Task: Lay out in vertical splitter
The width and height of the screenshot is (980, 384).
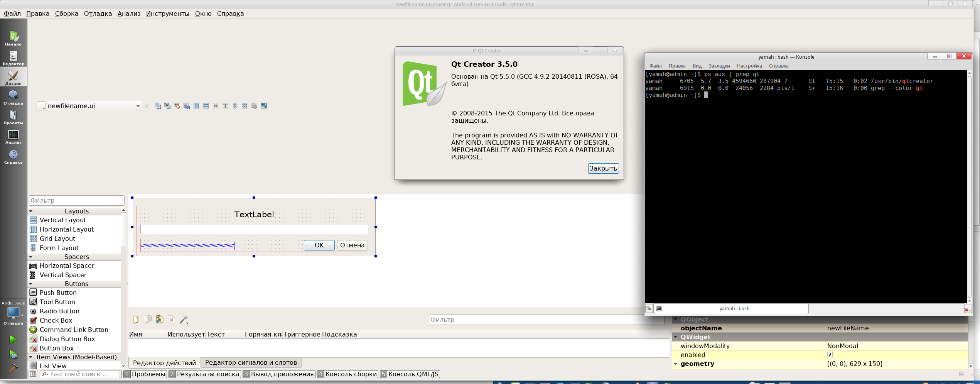Action: [x=225, y=106]
